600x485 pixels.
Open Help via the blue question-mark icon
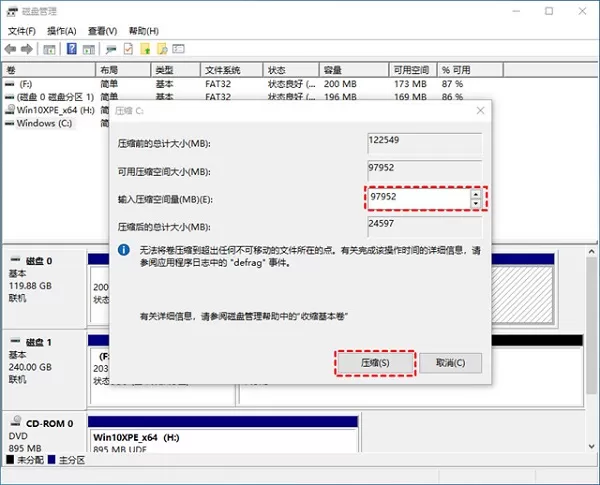tap(72, 49)
